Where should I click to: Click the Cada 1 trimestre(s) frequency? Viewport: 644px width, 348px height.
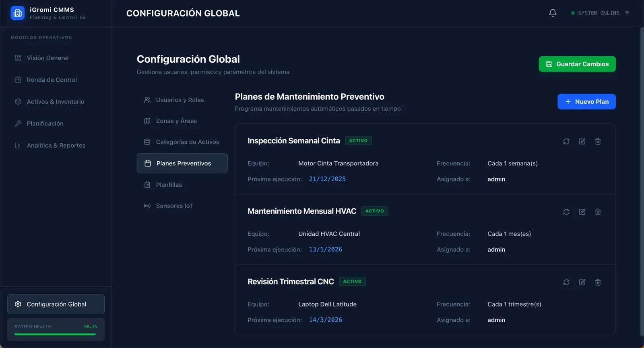[514, 304]
